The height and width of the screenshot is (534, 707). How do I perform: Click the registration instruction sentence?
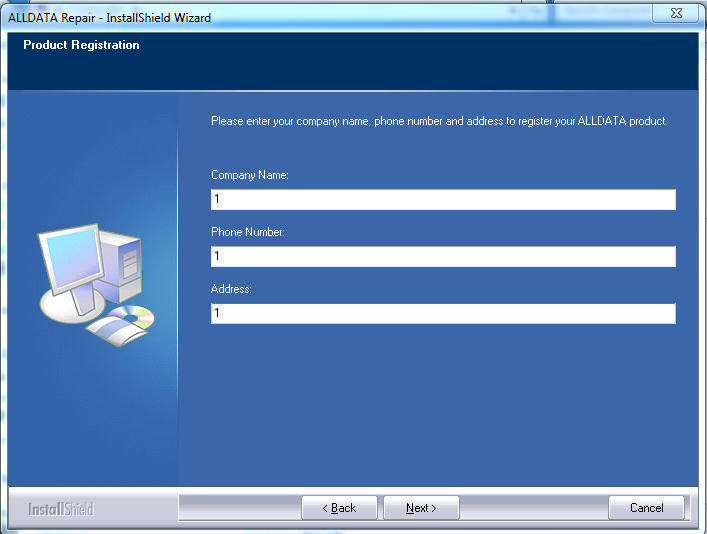pyautogui.click(x=439, y=121)
